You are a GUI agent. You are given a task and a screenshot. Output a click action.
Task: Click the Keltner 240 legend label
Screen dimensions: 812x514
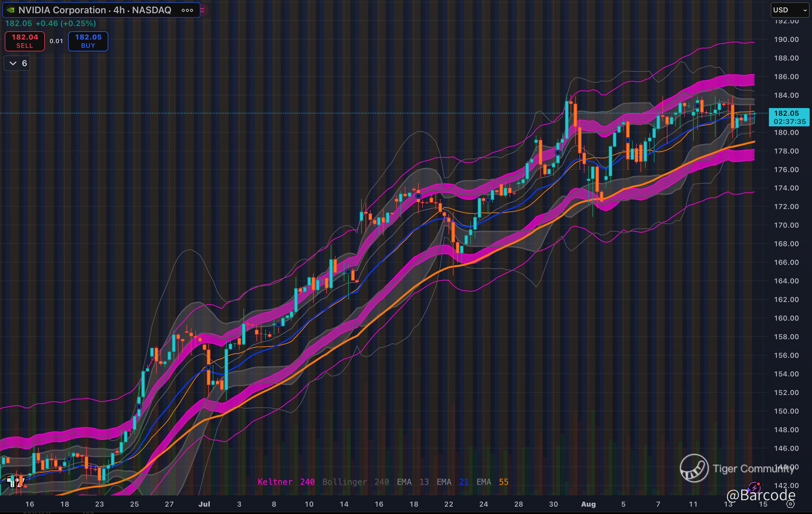286,482
